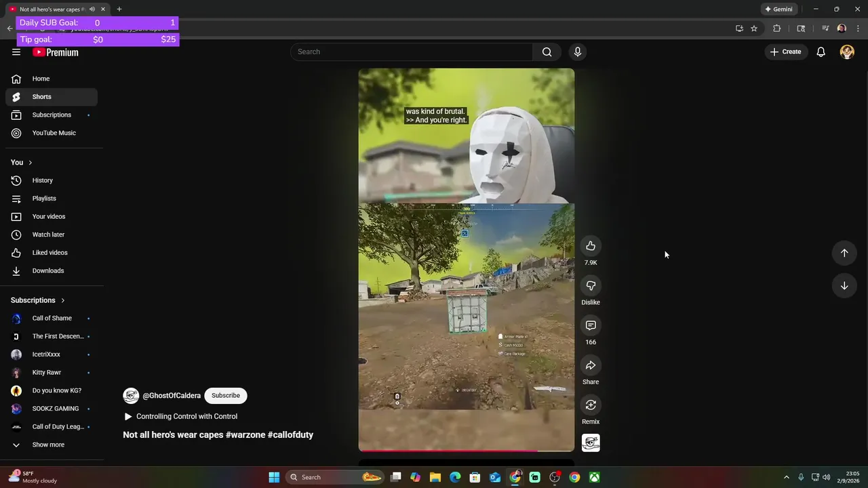
Task: Seek on the Short's red progress bar
Action: [x=467, y=450]
